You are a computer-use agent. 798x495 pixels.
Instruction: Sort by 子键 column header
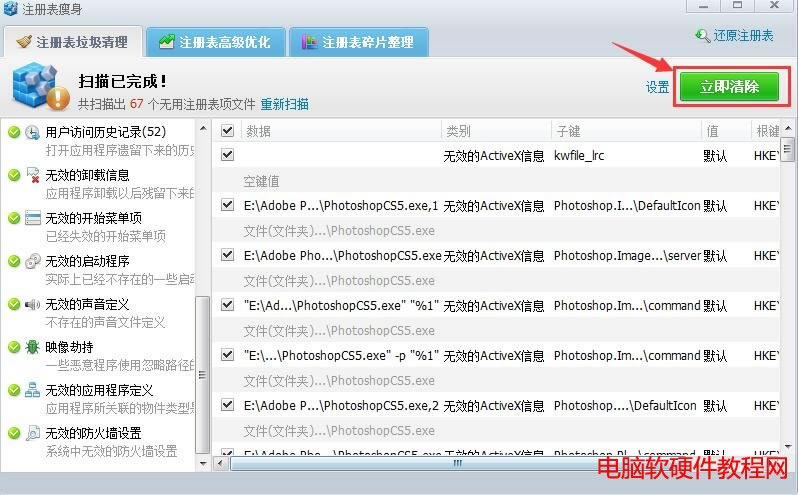(x=626, y=131)
